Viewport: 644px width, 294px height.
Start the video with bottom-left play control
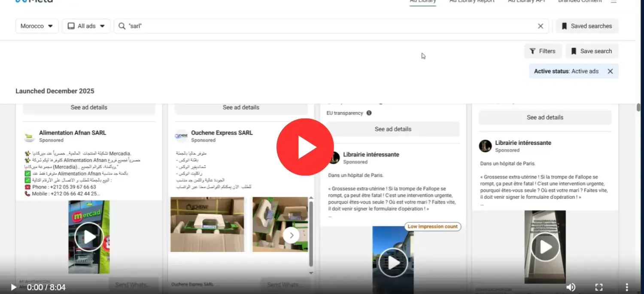pyautogui.click(x=13, y=287)
